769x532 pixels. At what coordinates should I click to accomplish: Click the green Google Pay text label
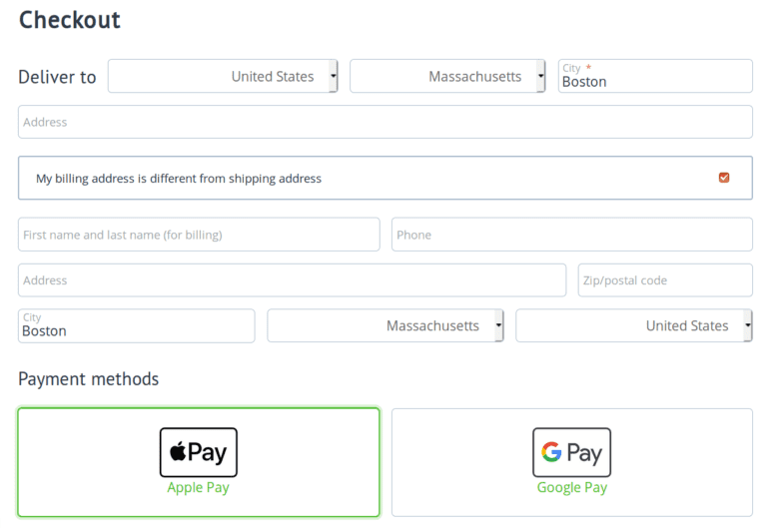[x=571, y=488]
